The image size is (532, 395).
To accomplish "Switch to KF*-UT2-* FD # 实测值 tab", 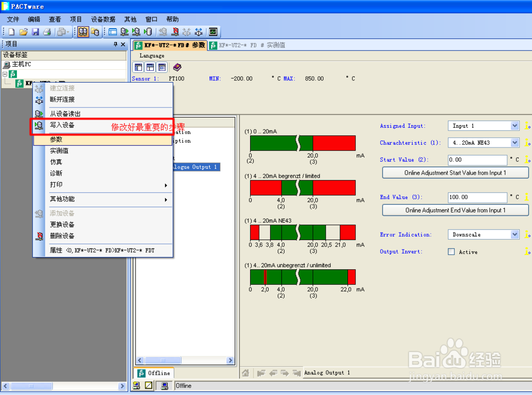I will pos(247,45).
